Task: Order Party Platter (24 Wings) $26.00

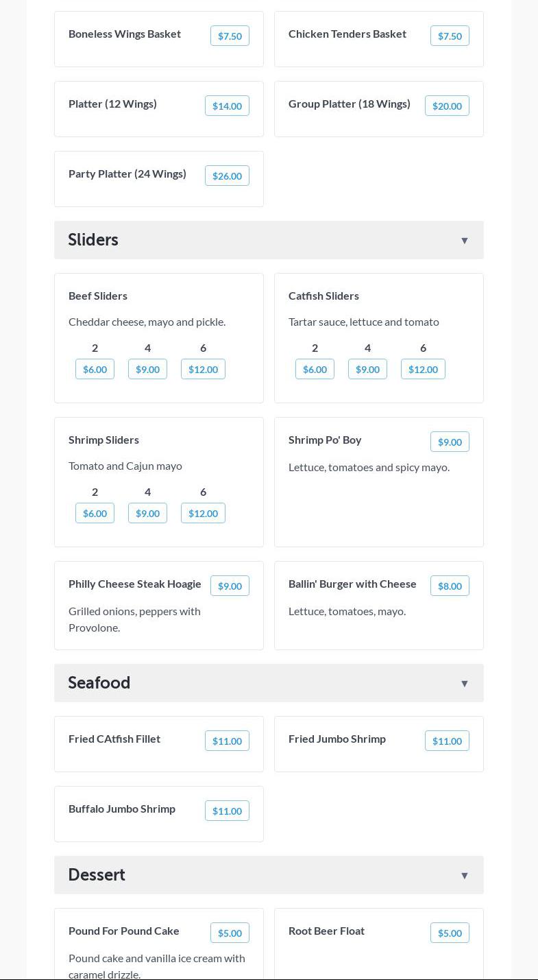Action: tap(227, 176)
